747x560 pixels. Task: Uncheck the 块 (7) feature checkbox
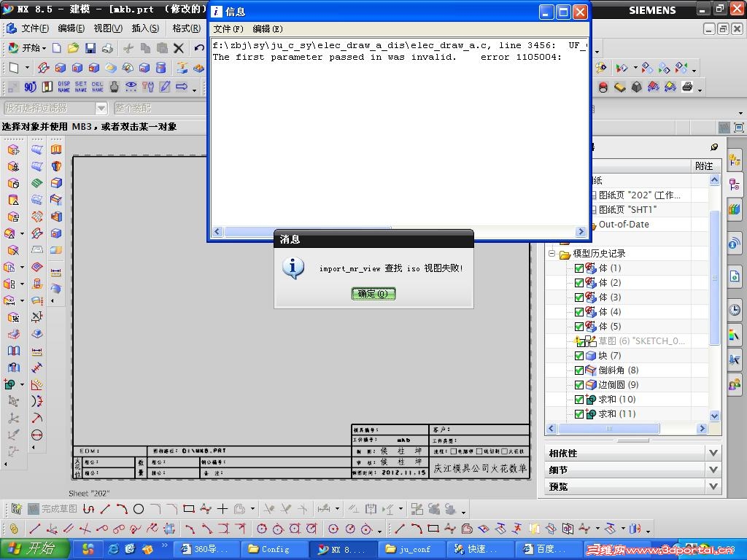pos(579,356)
